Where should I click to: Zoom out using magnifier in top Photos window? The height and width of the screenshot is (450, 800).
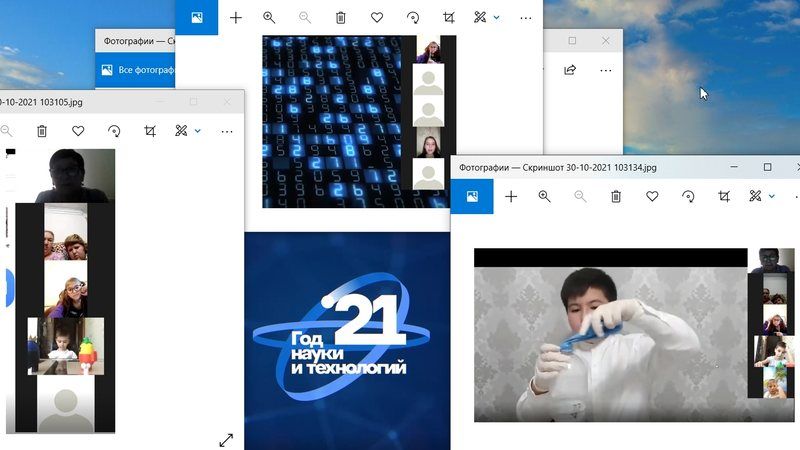305,18
